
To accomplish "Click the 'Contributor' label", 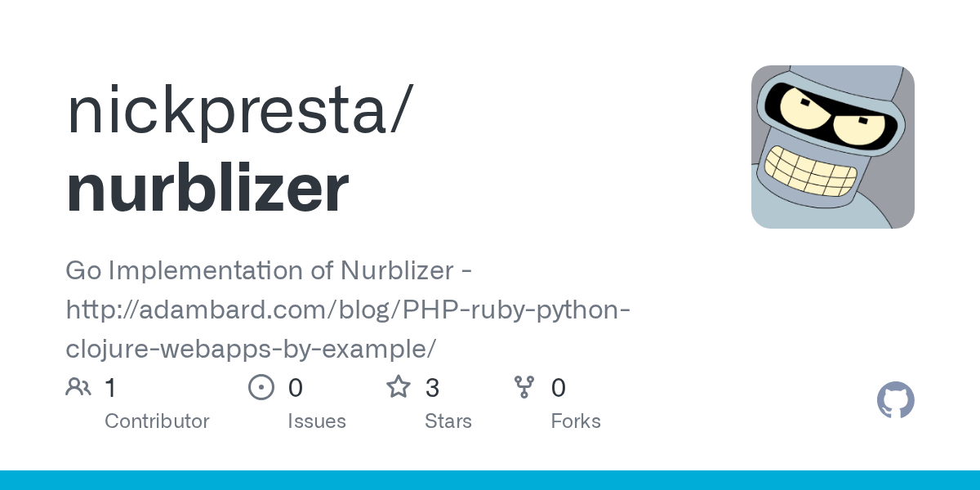I will tap(157, 421).
